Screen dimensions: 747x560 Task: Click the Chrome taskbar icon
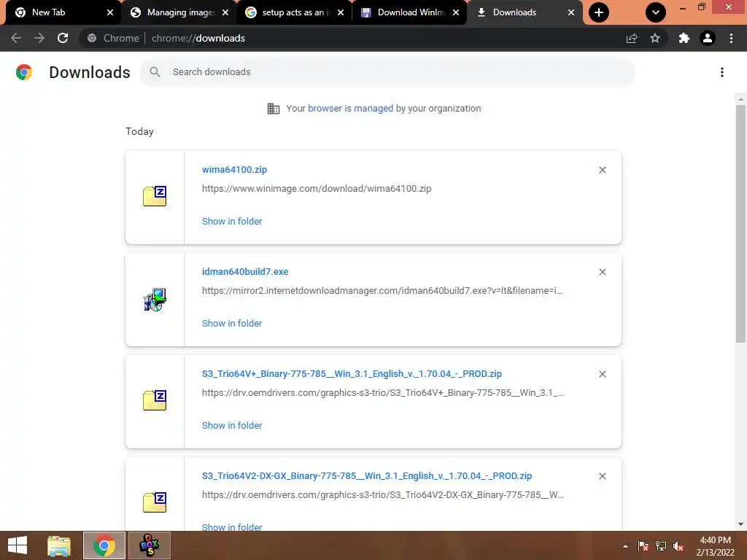pyautogui.click(x=104, y=545)
